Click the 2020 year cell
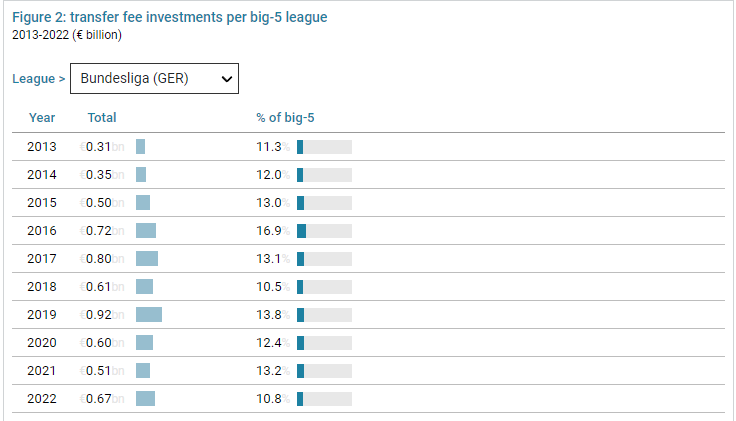736x421 pixels. click(x=42, y=343)
